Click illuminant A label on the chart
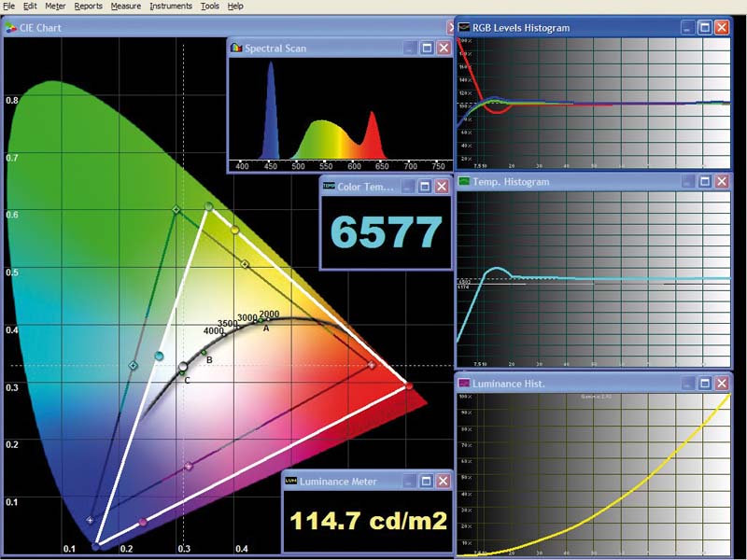The image size is (747, 560). 266,329
